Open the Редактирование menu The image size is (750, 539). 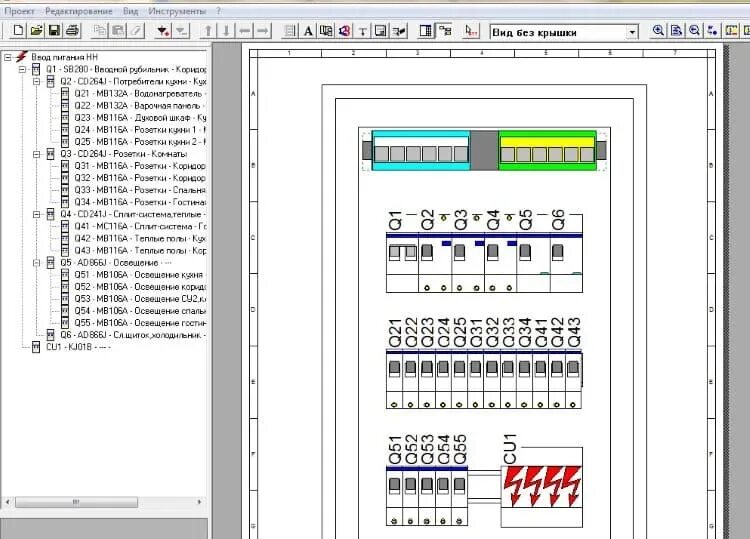[x=78, y=11]
